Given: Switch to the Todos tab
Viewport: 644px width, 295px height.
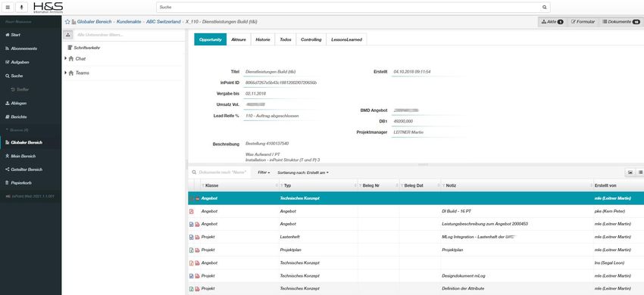Looking at the screenshot, I should (x=286, y=39).
